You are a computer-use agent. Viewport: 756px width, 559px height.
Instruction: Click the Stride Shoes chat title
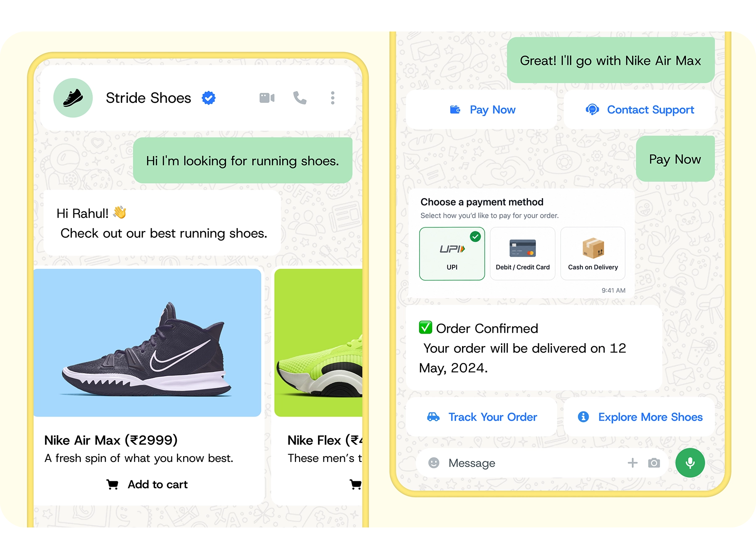tap(148, 98)
